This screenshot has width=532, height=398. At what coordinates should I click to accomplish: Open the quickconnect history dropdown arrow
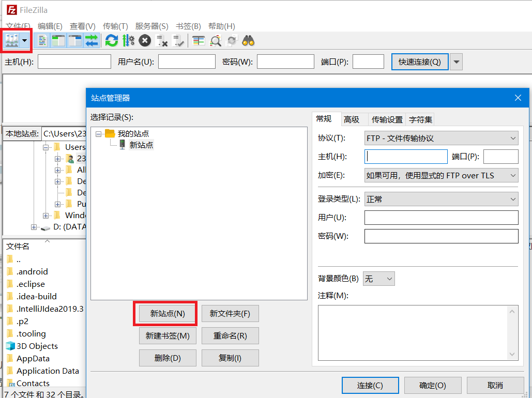[457, 62]
